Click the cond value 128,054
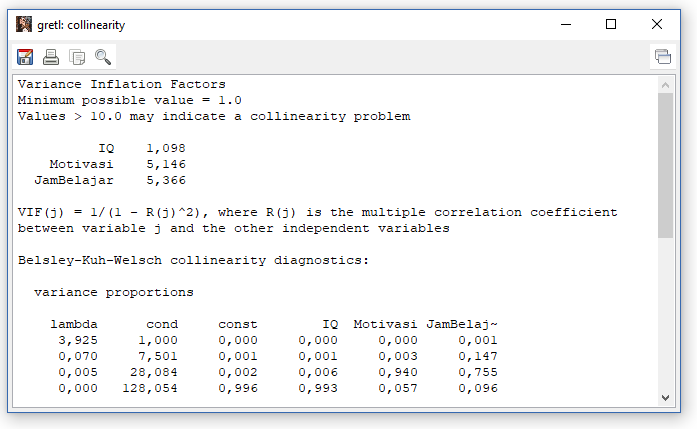697x429 pixels. click(153, 388)
